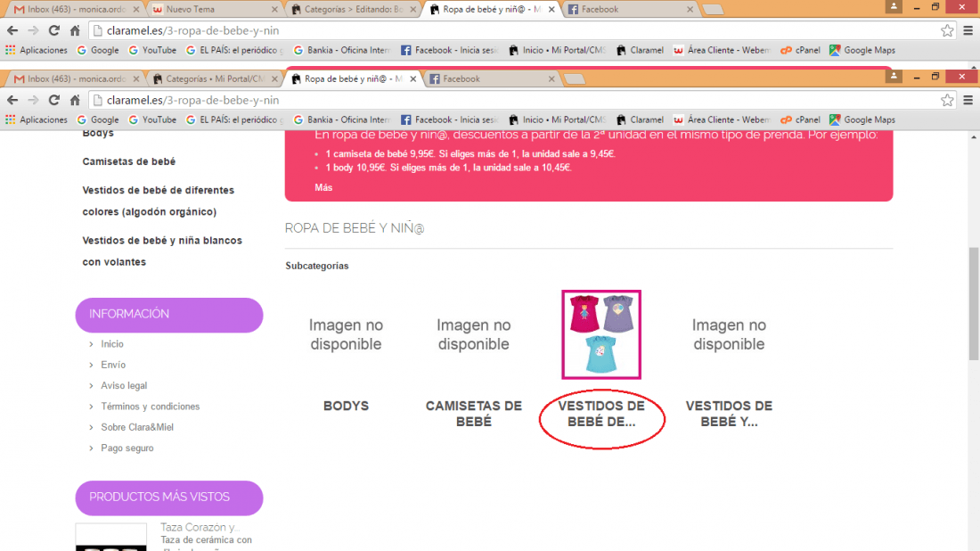The width and height of the screenshot is (980, 551).
Task: Open EL PAÍS bookmark in inner bookmarks bar
Action: pos(234,119)
